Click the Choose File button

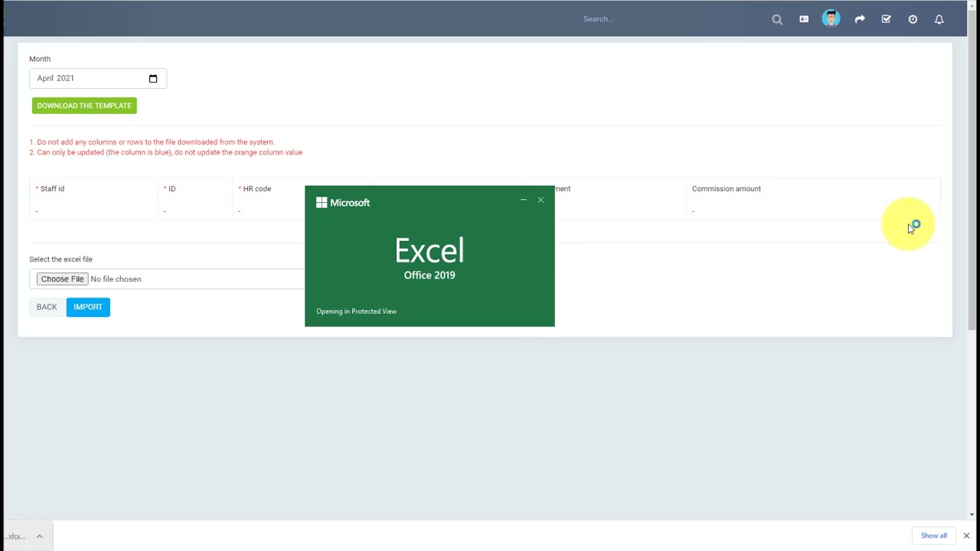[62, 279]
